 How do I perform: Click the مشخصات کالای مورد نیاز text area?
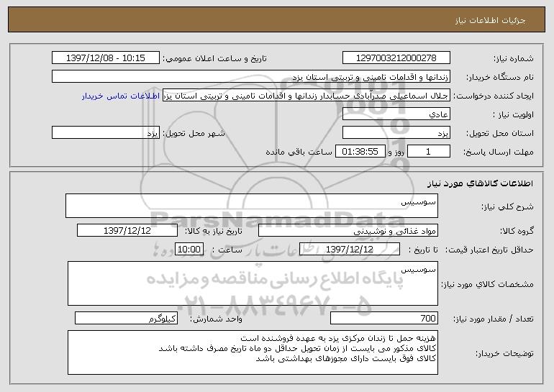click(253, 283)
